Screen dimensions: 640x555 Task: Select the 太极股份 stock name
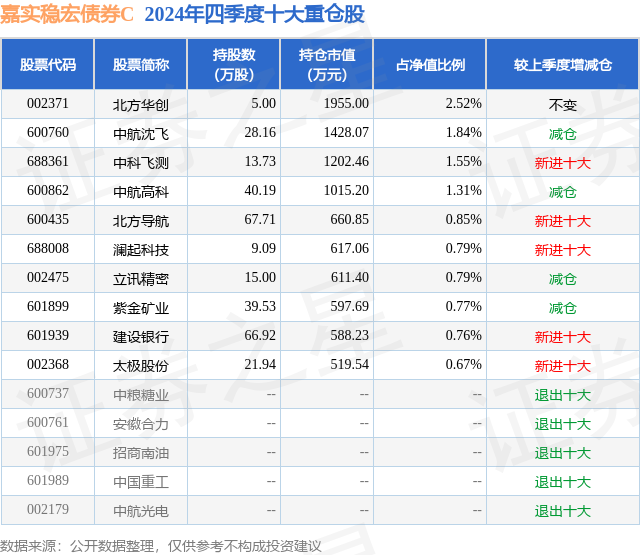pyautogui.click(x=141, y=366)
